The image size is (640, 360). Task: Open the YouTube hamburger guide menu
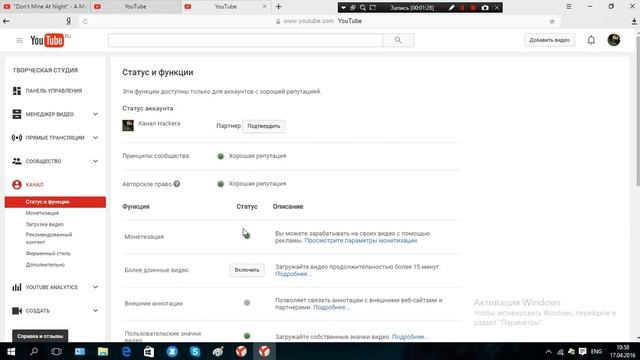point(19,40)
